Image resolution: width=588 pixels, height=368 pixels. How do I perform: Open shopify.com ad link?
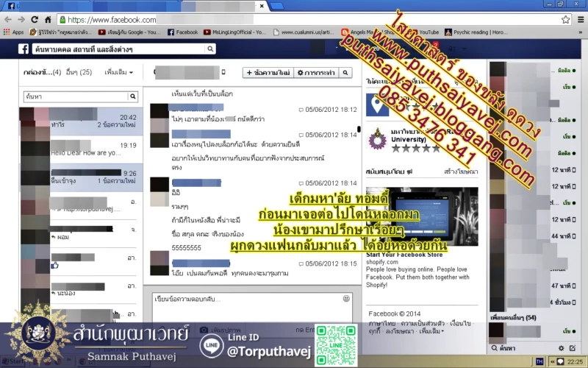point(382,262)
